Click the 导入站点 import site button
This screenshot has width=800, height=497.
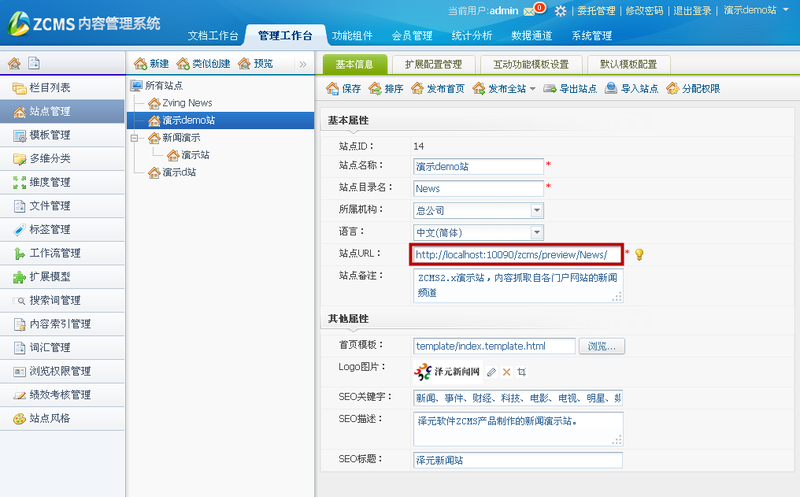point(632,89)
